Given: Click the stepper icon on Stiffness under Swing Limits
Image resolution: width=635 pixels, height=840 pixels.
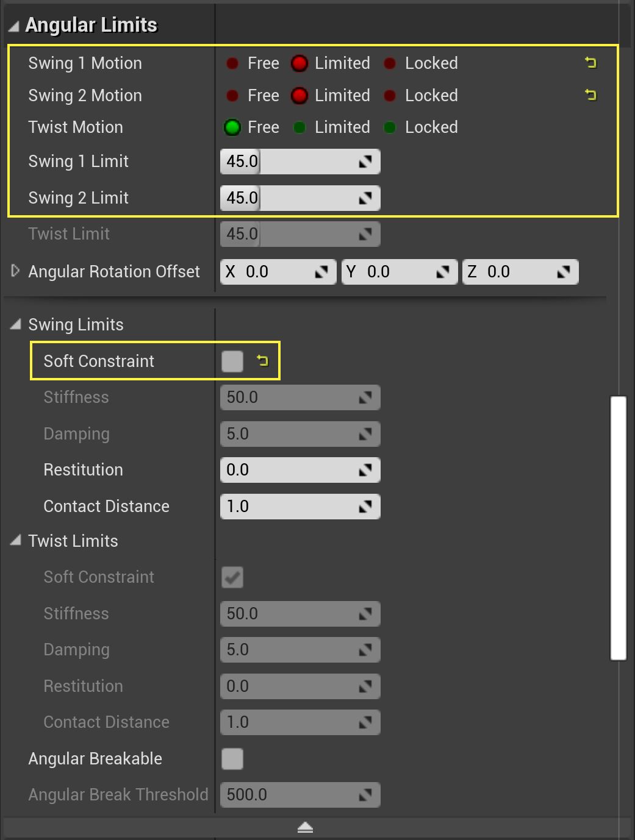Looking at the screenshot, I should point(365,397).
